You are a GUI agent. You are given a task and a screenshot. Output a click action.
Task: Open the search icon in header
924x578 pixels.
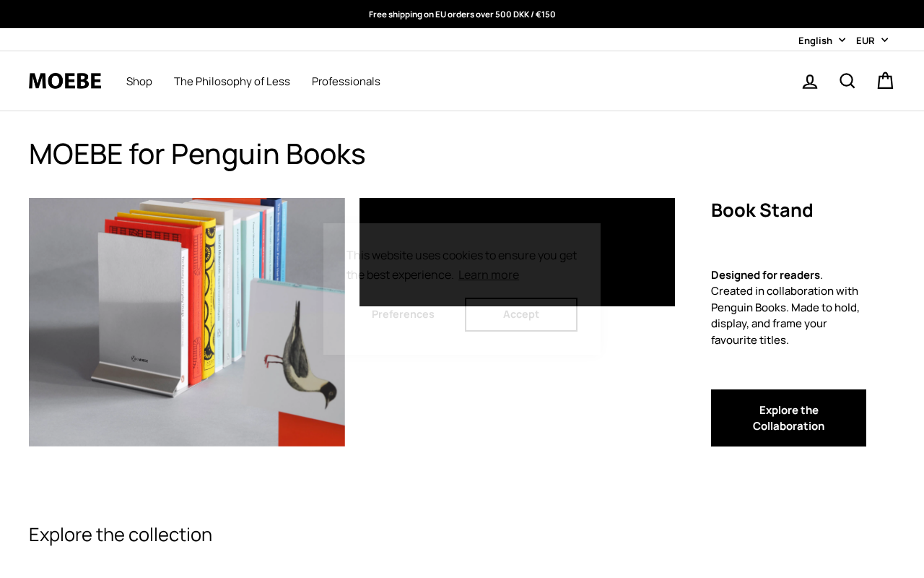coord(847,81)
